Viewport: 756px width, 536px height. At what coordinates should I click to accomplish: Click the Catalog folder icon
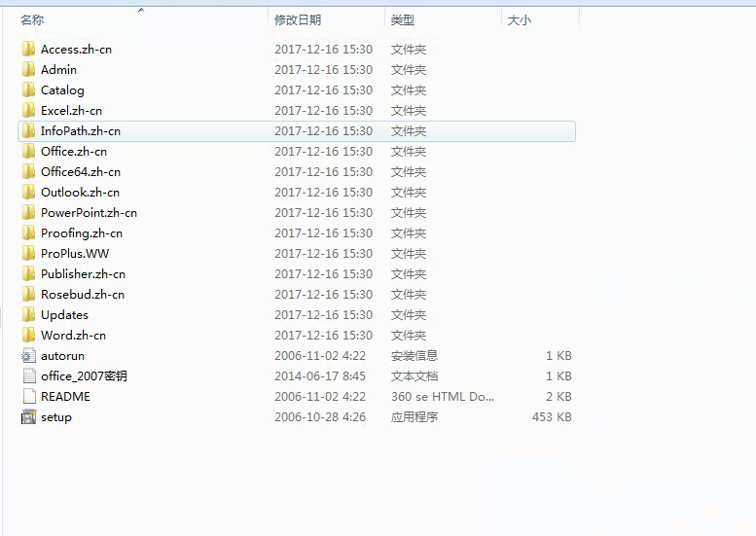point(29,90)
